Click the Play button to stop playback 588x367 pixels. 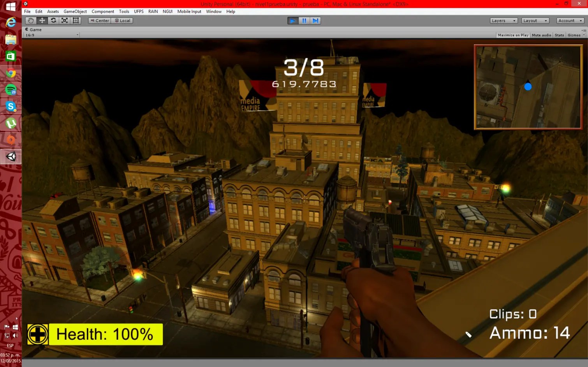[x=293, y=21]
